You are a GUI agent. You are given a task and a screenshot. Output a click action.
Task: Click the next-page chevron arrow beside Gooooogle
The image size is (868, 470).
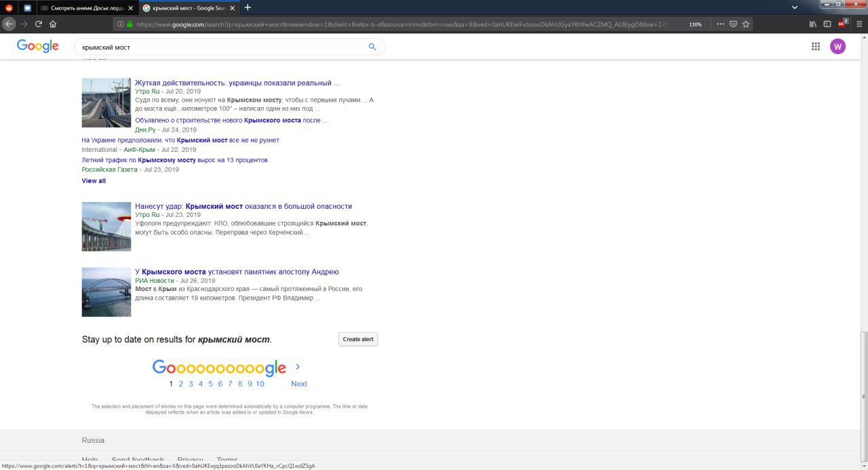[298, 367]
